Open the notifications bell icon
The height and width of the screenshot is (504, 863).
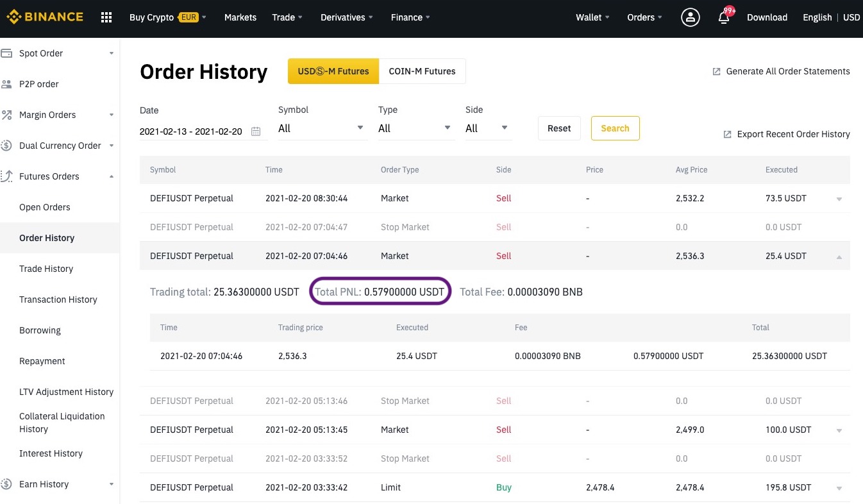click(724, 17)
